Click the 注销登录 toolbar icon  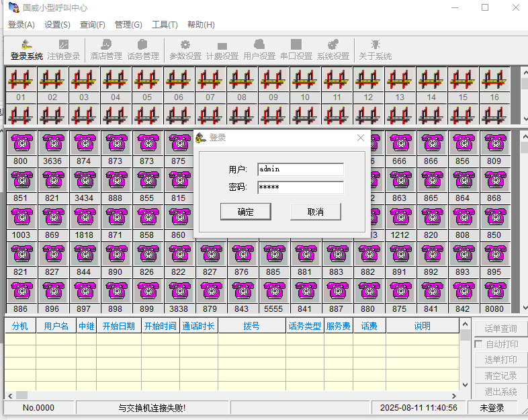click(64, 50)
